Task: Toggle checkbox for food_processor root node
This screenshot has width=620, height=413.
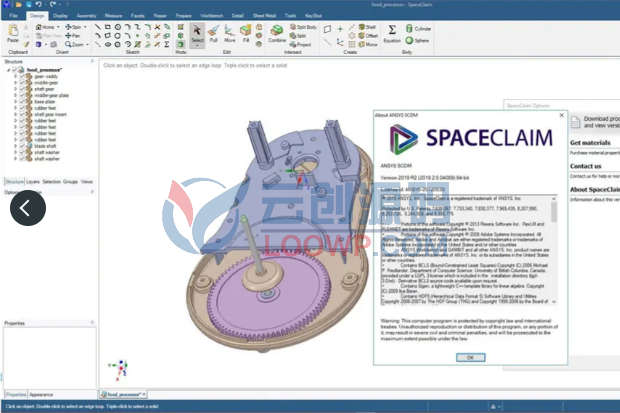Action: point(15,70)
